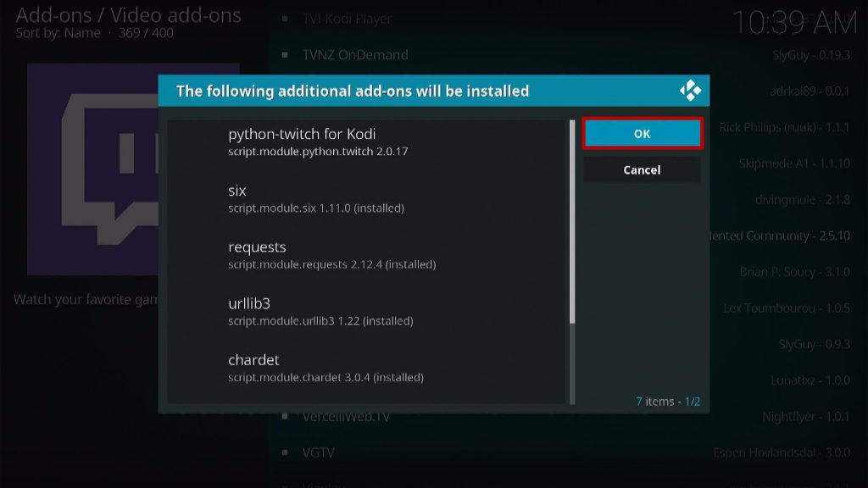Select VercelliWeb.TV in background list

[346, 417]
